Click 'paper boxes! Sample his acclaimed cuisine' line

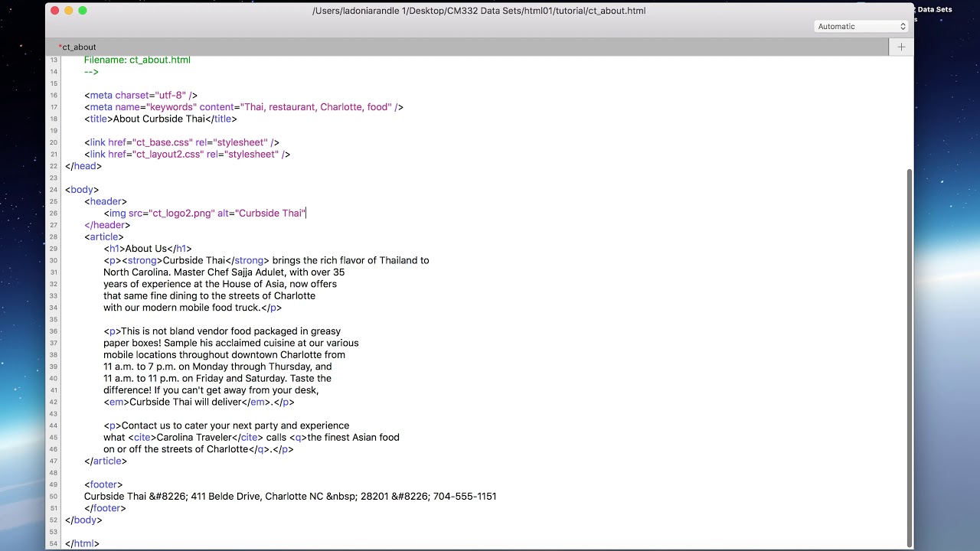(231, 343)
